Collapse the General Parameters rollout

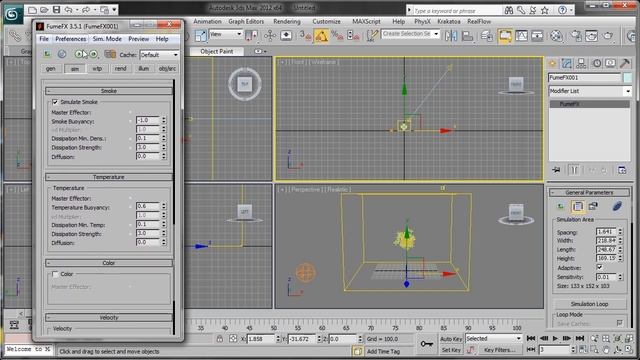point(589,192)
